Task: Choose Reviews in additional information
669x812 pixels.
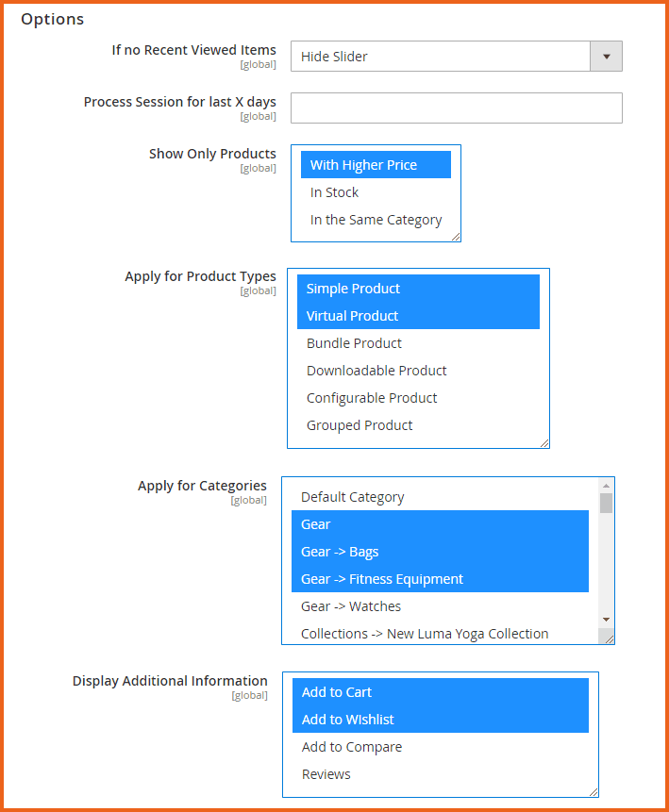Action: click(x=326, y=774)
